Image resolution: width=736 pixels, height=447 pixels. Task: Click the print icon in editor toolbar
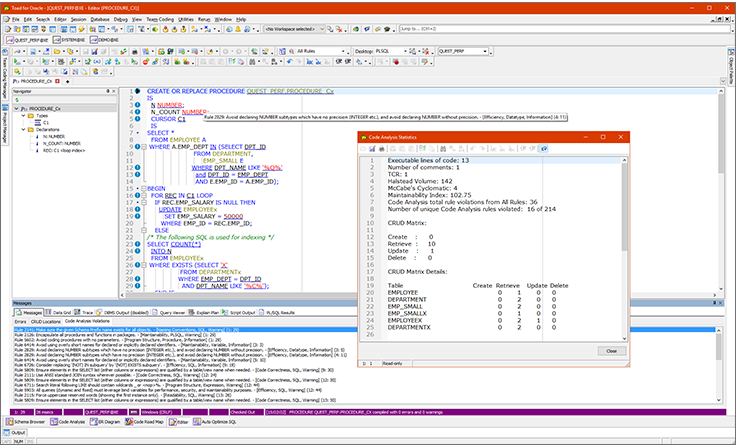pos(135,51)
